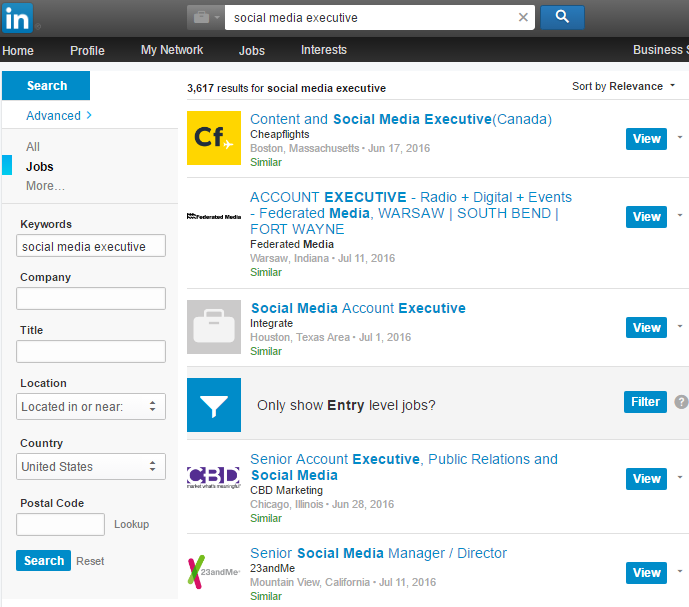Click the Keywords input field
Viewport: 689px width, 607px height.
(x=91, y=246)
